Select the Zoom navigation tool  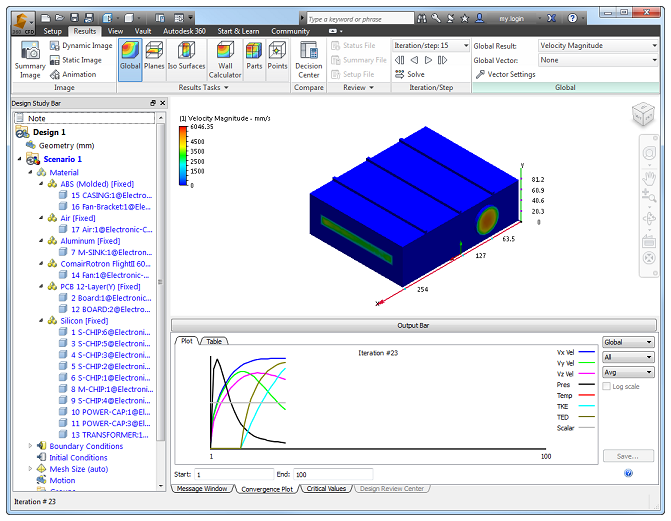point(649,196)
